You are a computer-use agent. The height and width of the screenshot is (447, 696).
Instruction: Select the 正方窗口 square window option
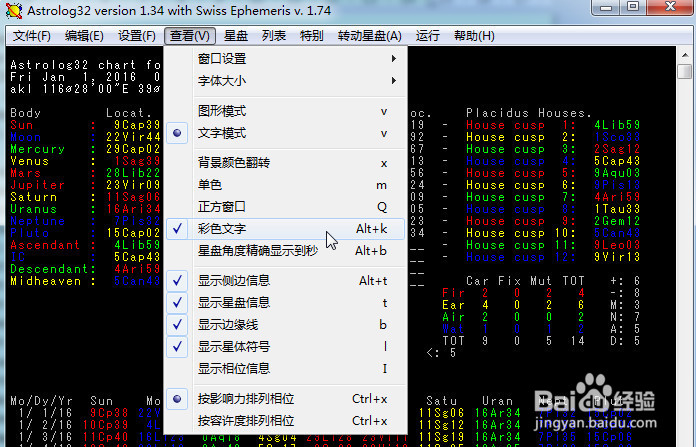(x=286, y=207)
